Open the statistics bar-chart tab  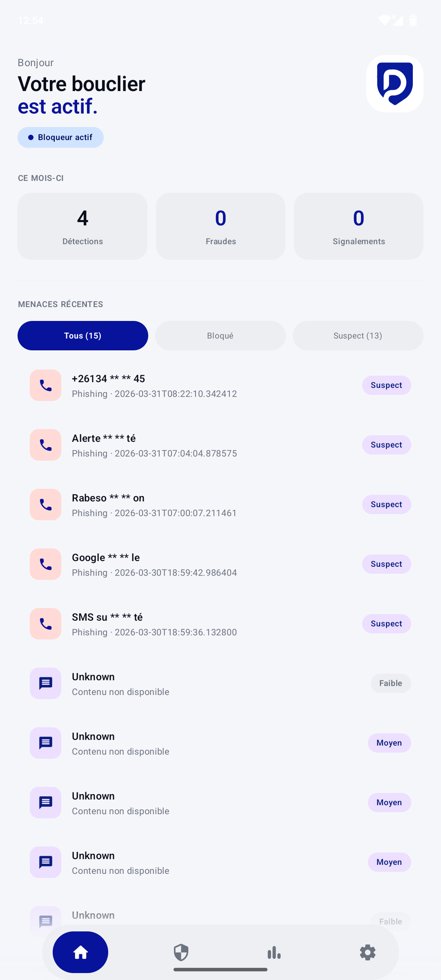coord(274,953)
